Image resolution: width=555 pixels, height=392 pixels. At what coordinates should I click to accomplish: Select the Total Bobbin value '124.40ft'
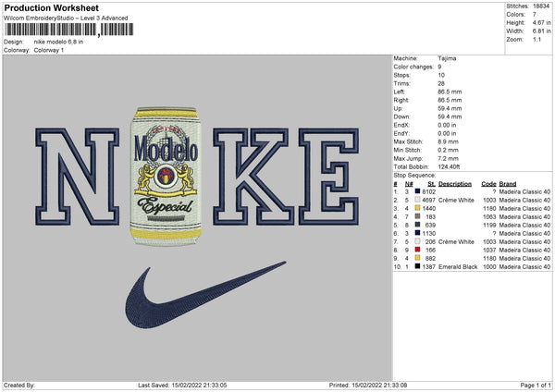(449, 166)
